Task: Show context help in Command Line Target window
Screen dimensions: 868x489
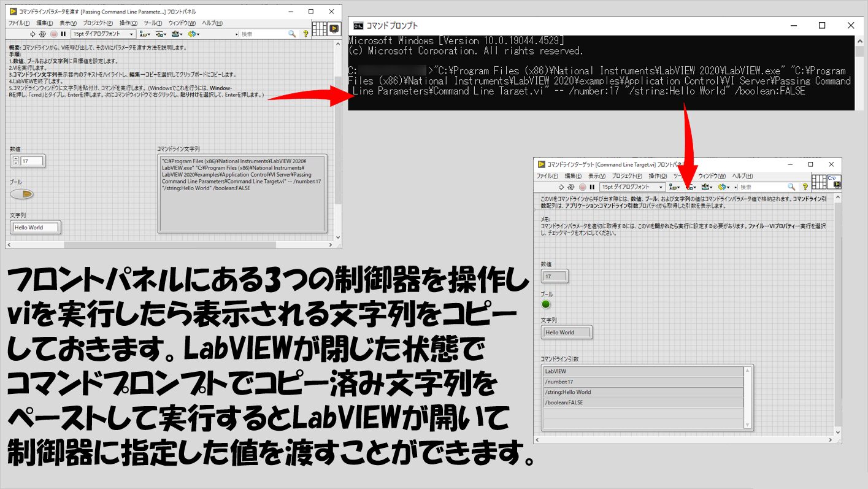Action: pyautogui.click(x=805, y=187)
